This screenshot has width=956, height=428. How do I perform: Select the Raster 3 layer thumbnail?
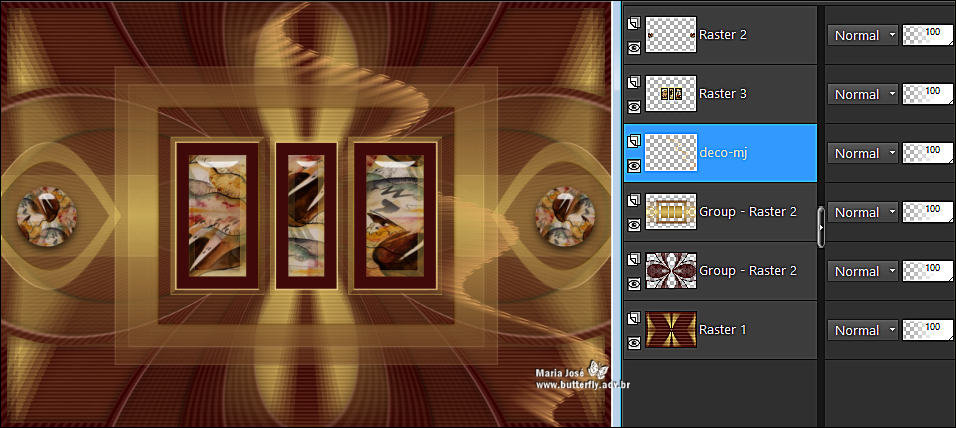671,94
